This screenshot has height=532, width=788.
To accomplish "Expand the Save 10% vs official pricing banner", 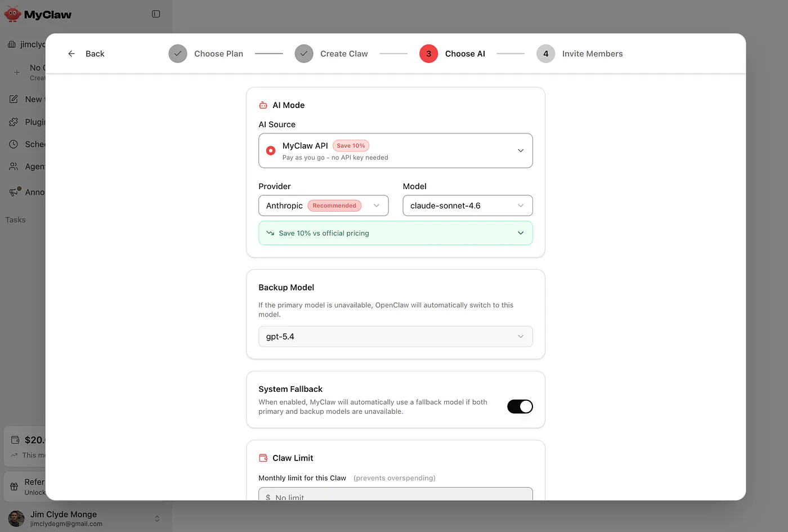I will (396, 233).
